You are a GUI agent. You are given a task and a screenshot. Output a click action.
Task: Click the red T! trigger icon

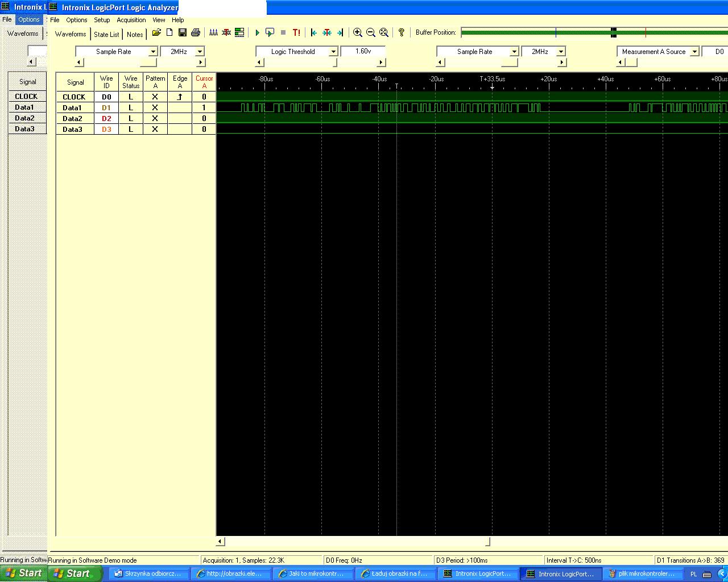click(296, 33)
